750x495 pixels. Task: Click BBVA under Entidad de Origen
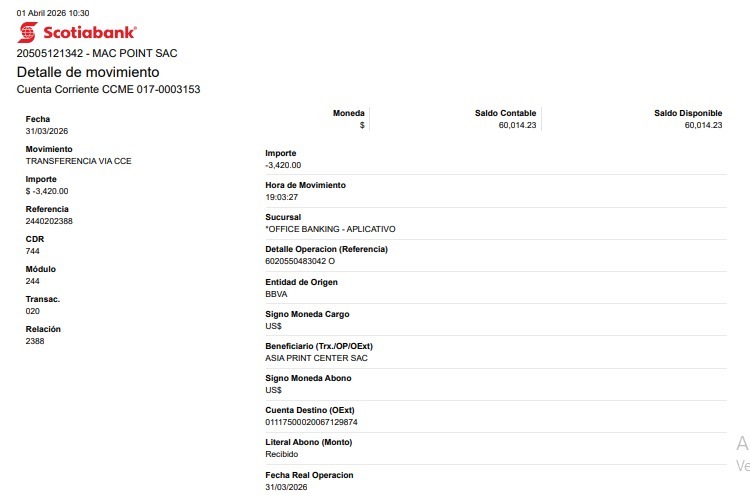pos(276,294)
